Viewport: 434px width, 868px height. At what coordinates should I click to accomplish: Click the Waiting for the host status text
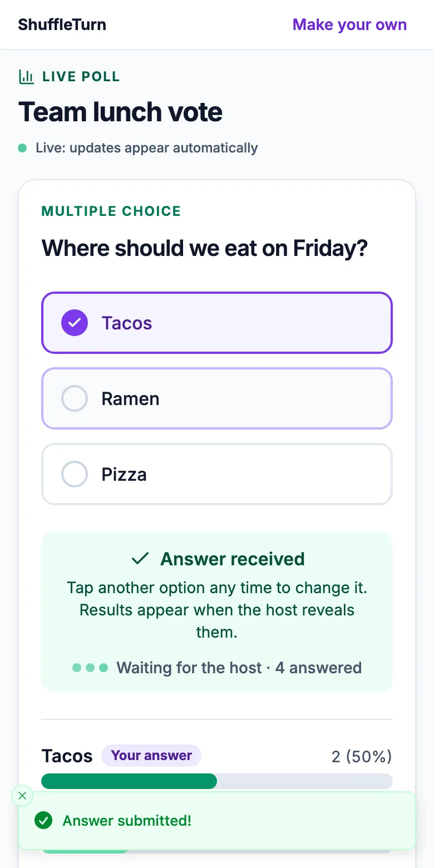[x=189, y=668]
